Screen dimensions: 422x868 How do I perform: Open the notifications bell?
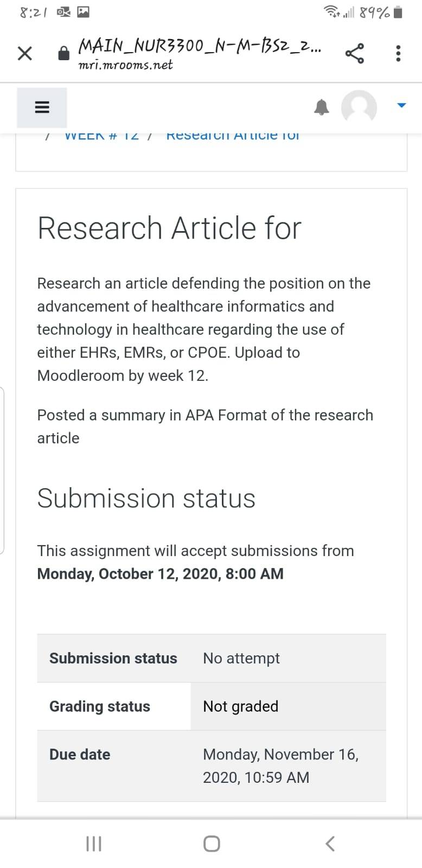[322, 107]
